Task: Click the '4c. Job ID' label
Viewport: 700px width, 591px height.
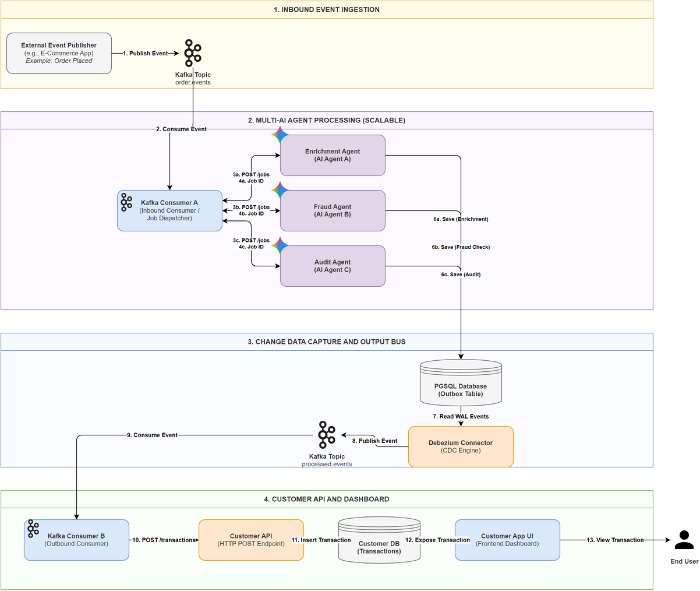Action: pos(251,247)
